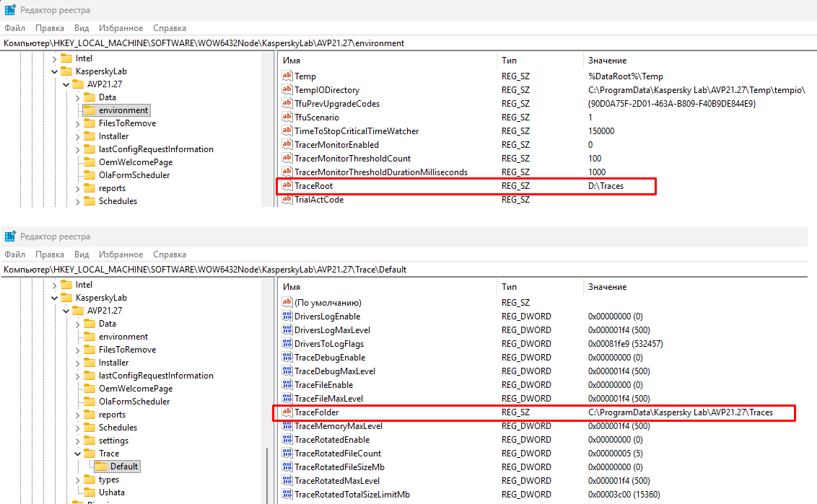Select the Ushata folder icon in lower tree
817x504 pixels.
pyautogui.click(x=89, y=492)
